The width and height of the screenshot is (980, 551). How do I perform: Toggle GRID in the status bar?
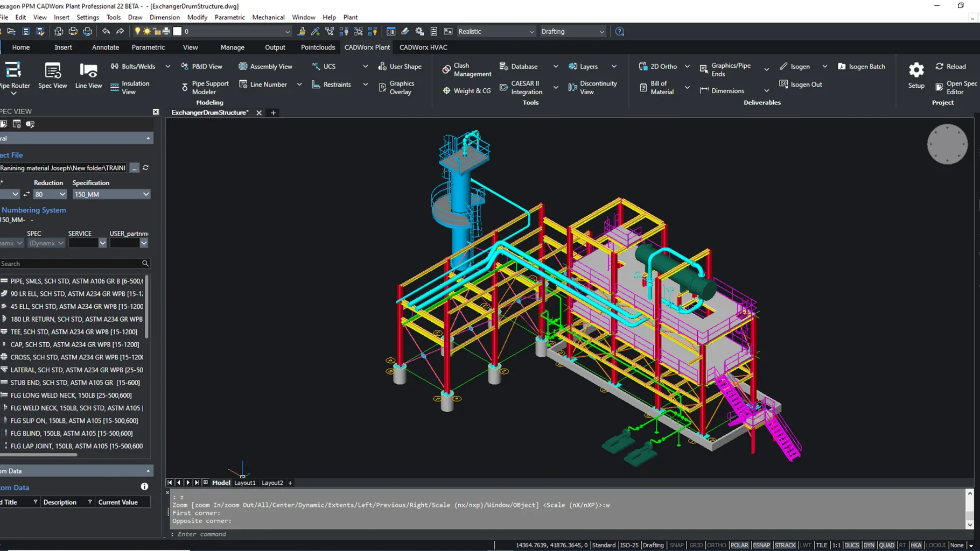(x=696, y=545)
